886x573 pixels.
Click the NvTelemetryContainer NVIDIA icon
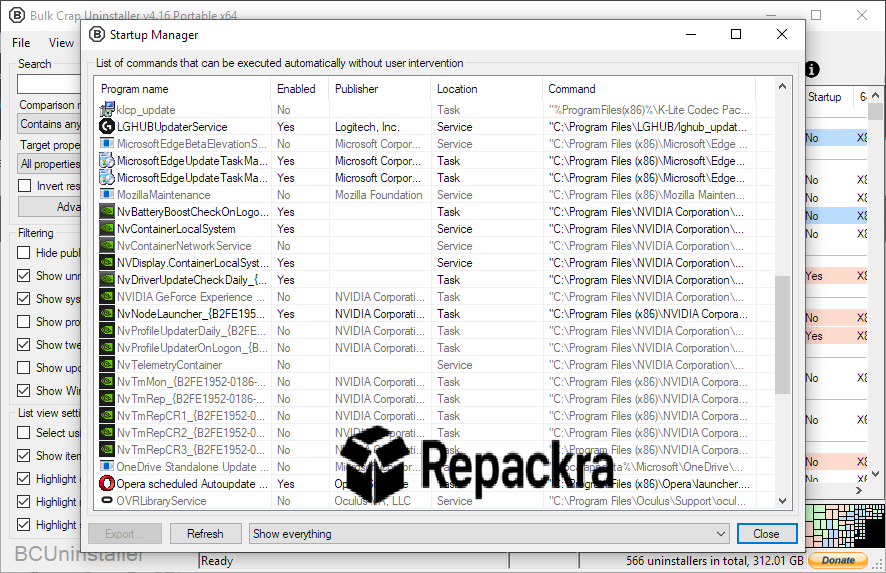107,364
